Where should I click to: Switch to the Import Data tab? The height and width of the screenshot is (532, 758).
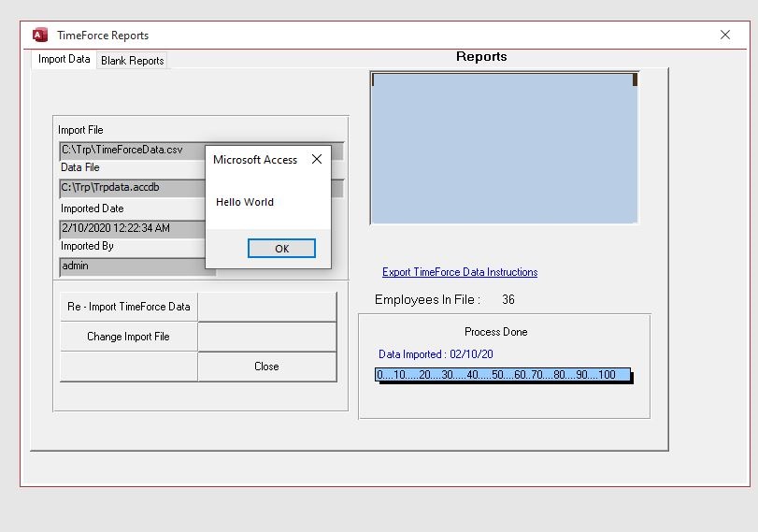64,59
